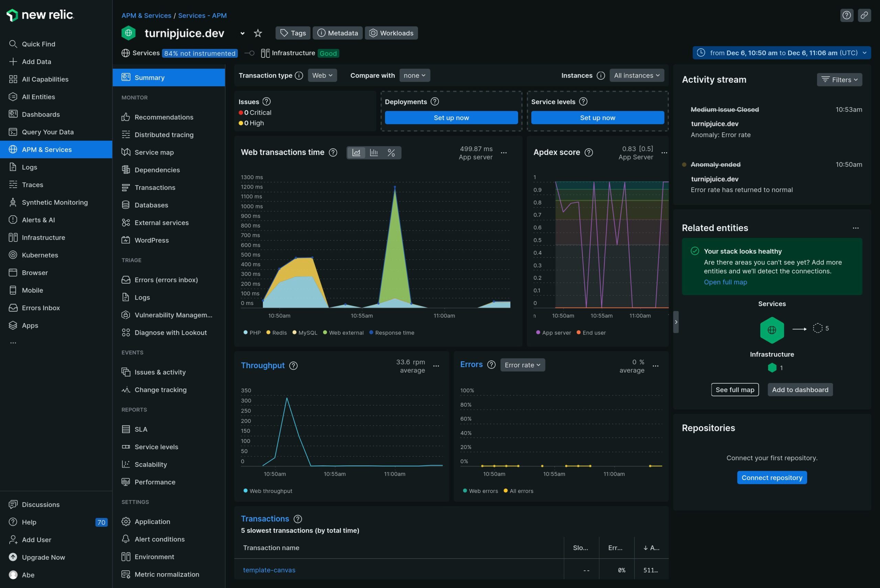880x588 pixels.
Task: Switch to the percentage chart toggle
Action: [x=392, y=152]
